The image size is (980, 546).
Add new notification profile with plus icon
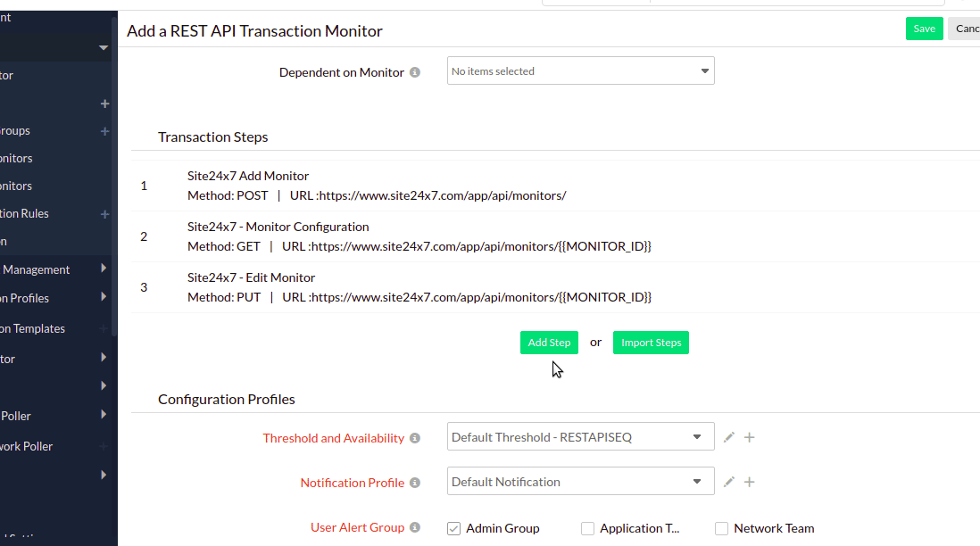750,482
